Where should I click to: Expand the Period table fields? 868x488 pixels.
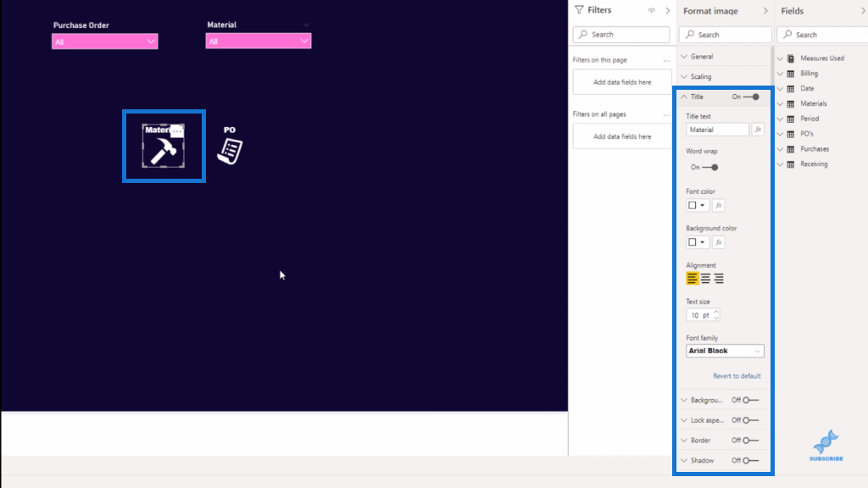click(781, 119)
